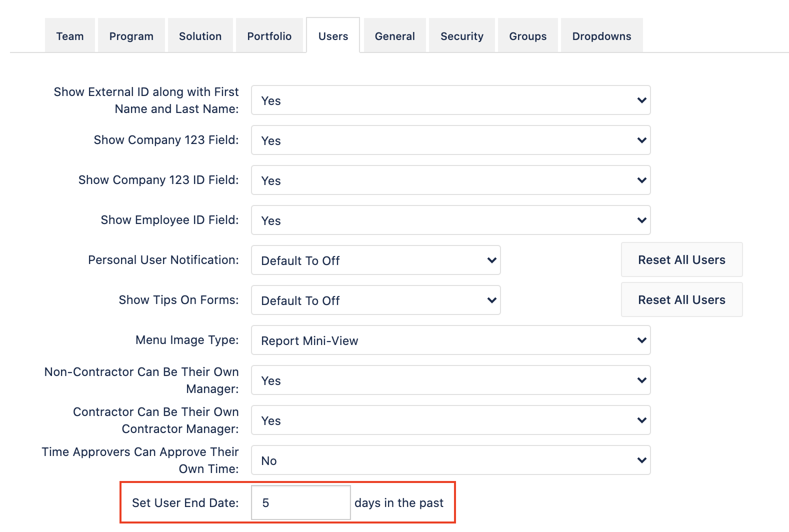Switch to the Security tab
This screenshot has width=789, height=532.
click(462, 35)
